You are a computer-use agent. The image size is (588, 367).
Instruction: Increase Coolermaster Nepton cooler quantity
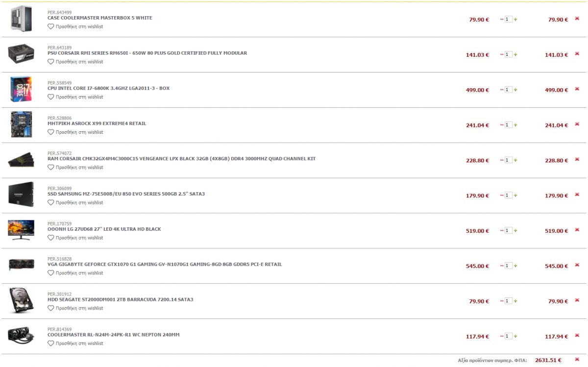point(515,336)
